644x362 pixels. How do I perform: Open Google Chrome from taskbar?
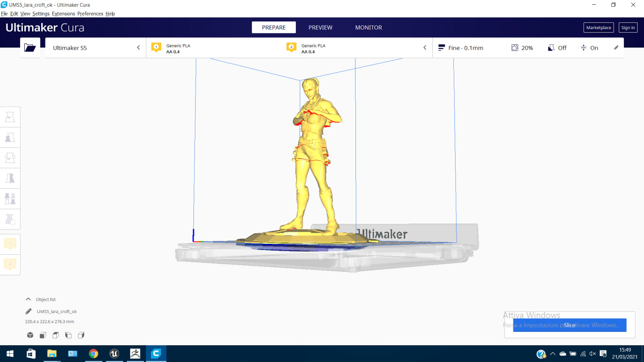94,354
